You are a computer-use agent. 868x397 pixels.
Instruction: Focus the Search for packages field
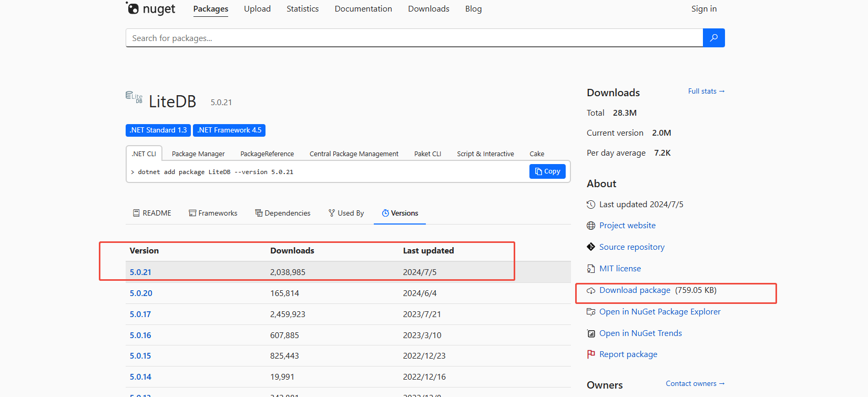414,38
